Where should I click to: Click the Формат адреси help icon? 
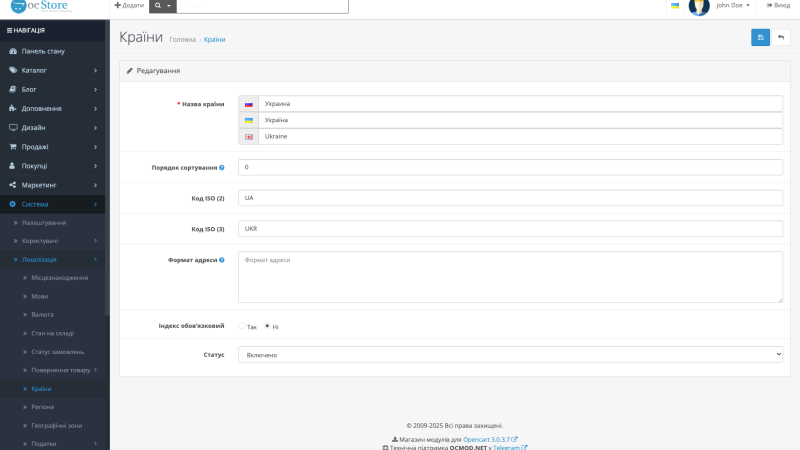222,260
